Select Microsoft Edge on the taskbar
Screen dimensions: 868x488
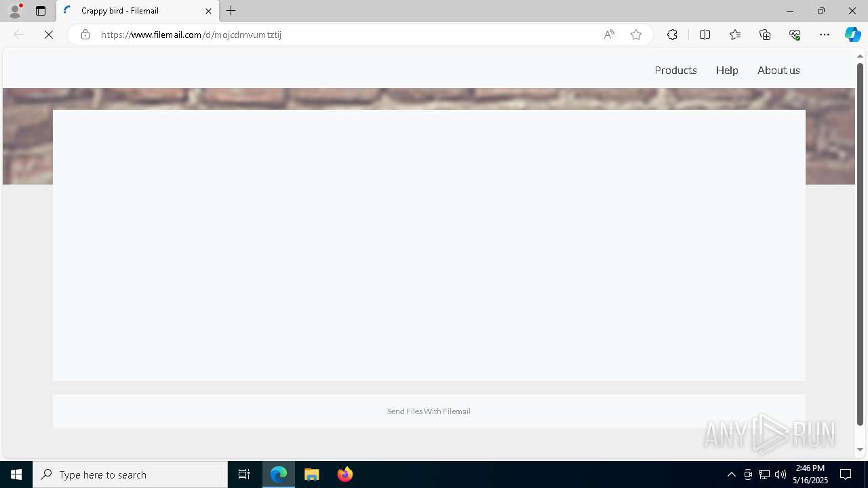[279, 474]
